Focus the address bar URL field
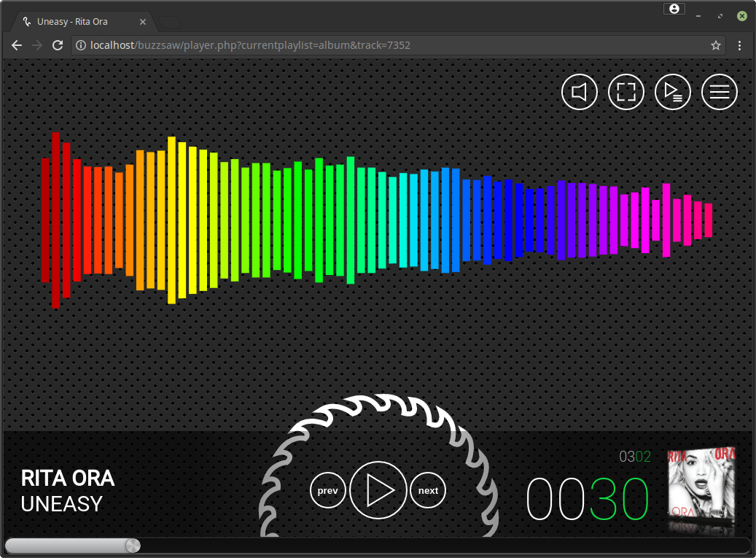 tap(398, 45)
